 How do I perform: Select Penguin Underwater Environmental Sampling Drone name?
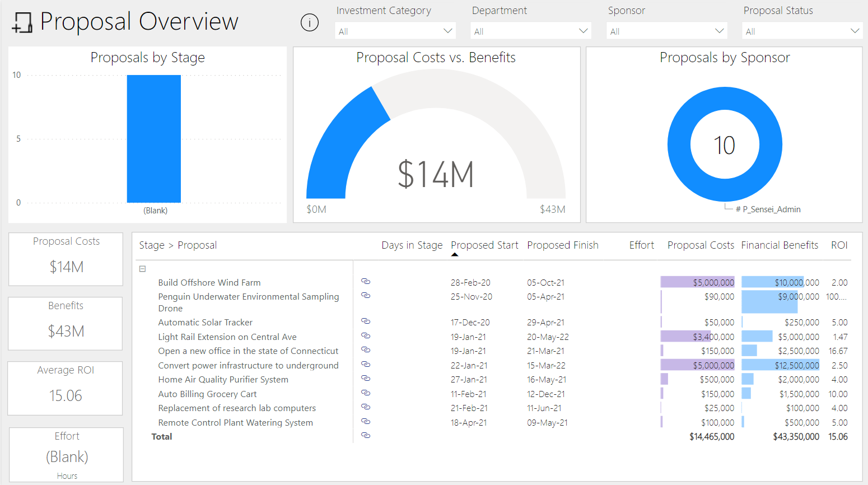coord(249,302)
